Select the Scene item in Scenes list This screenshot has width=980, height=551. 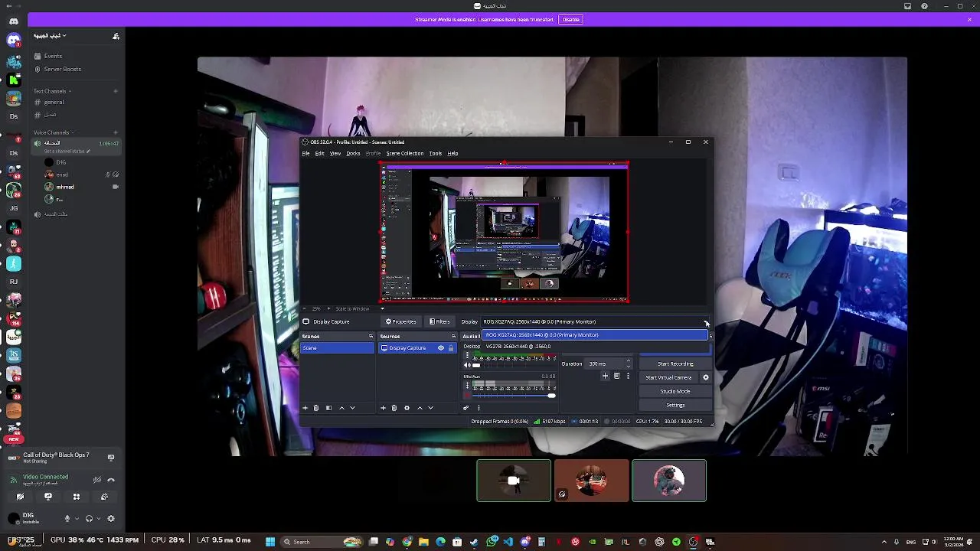[x=337, y=348]
